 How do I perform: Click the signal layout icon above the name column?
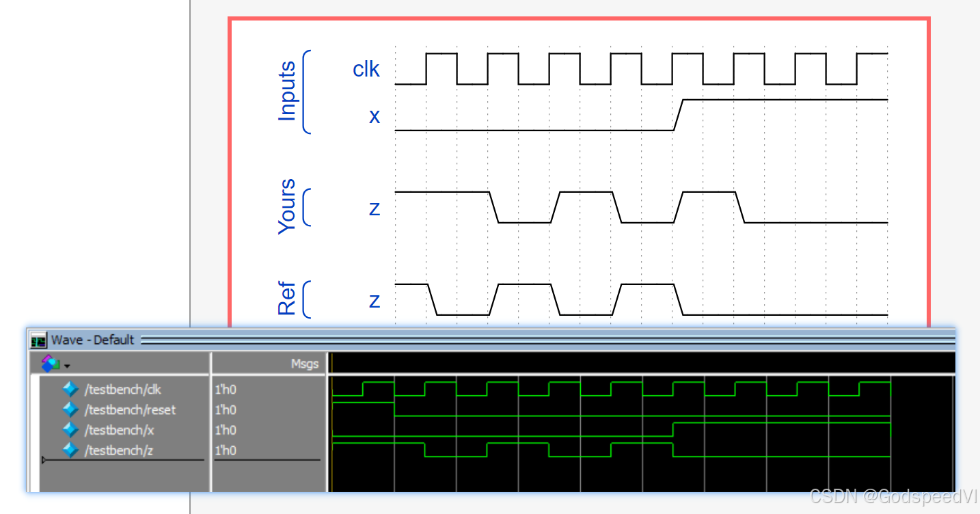pyautogui.click(x=49, y=364)
